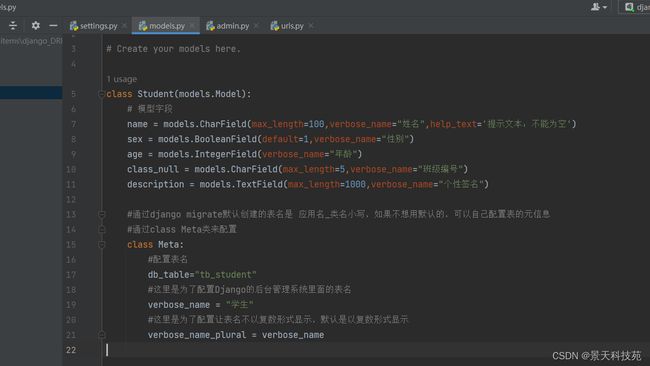
Task: Click the urls.py file icon
Action: (x=274, y=26)
